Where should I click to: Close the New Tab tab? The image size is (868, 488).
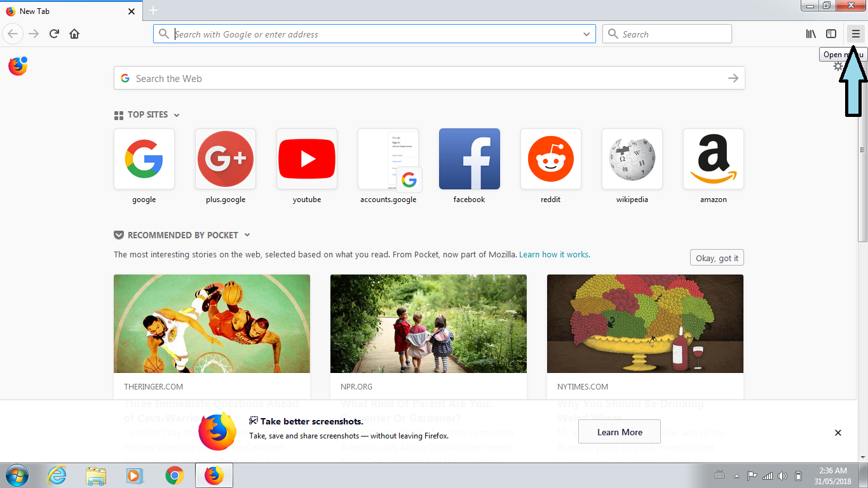[x=132, y=11]
